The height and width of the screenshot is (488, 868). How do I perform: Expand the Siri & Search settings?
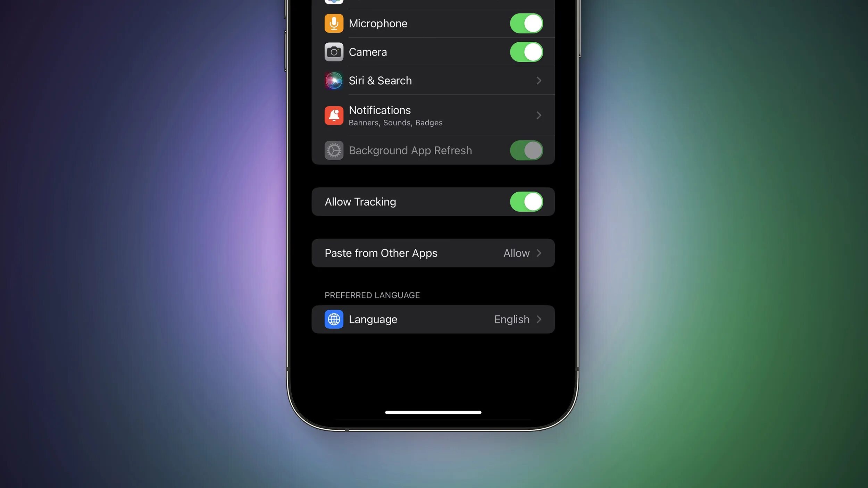coord(433,81)
